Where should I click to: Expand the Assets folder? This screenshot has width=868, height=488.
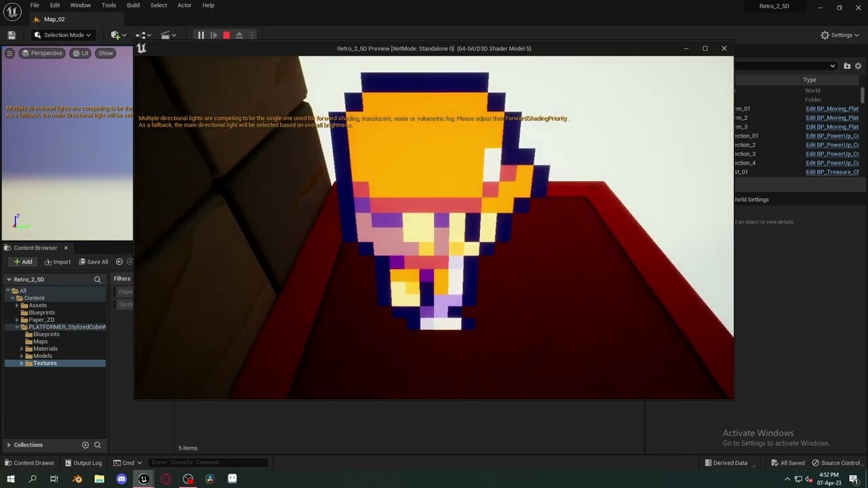(16, 305)
